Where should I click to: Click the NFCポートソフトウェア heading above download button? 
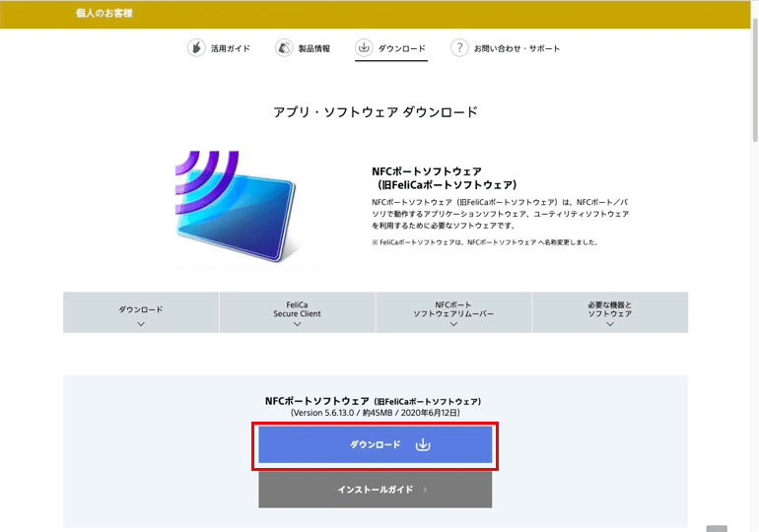pyautogui.click(x=374, y=401)
